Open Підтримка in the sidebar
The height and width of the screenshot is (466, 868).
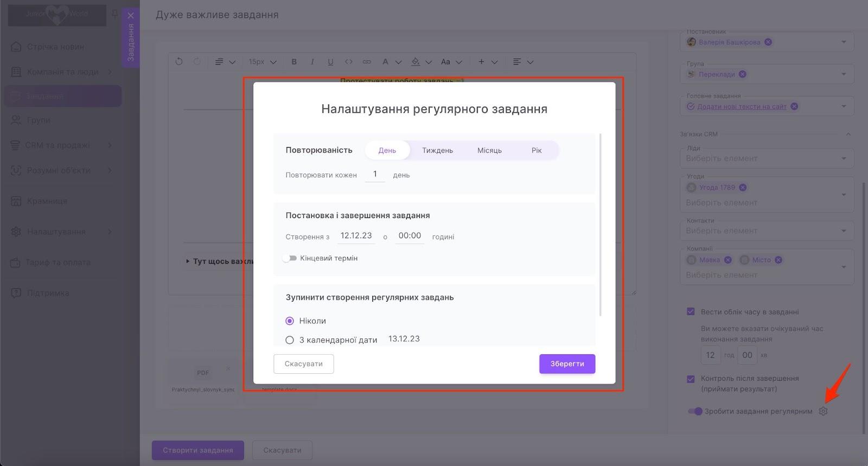(48, 293)
